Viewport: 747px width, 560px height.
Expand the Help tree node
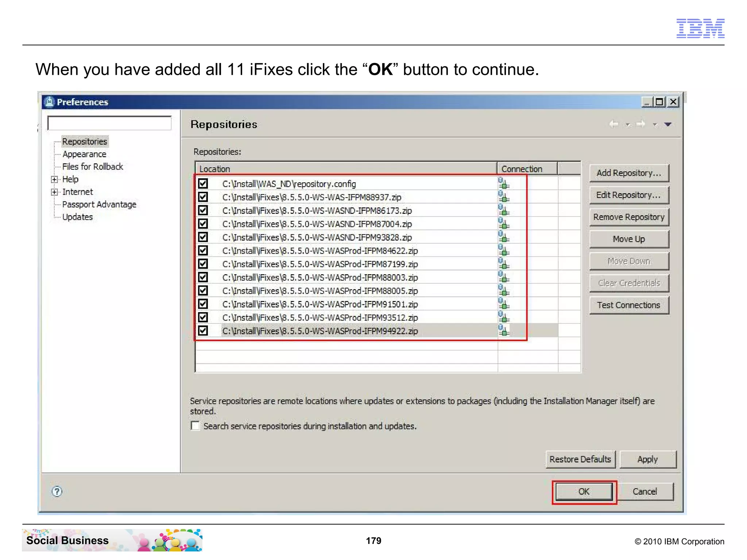54,179
